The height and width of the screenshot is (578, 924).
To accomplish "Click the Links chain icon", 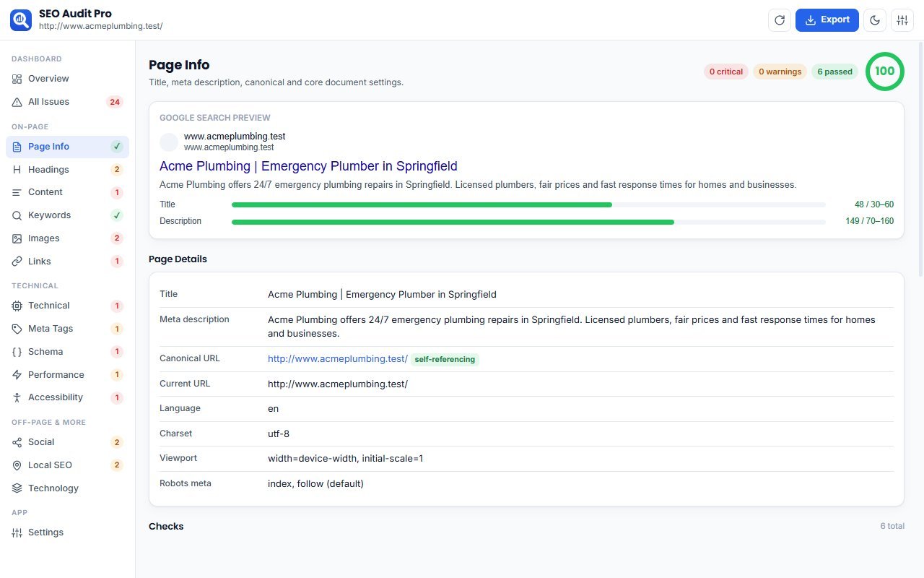I will [x=17, y=262].
